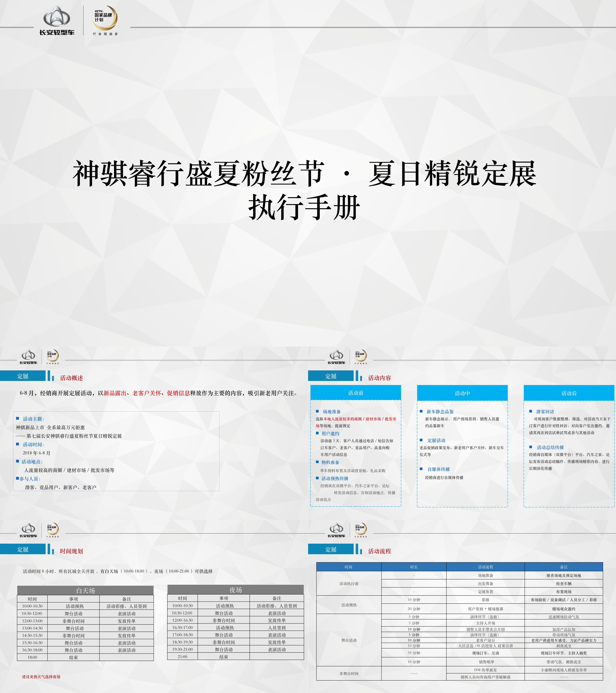Click the 14:30-15:30 cell in the 白天场 table

point(32,635)
